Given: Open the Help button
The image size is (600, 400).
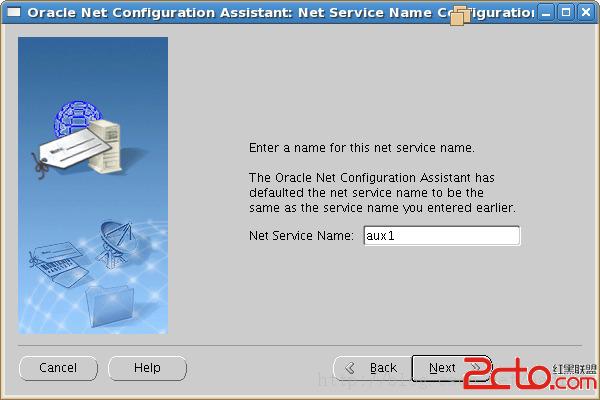Looking at the screenshot, I should point(147,368).
